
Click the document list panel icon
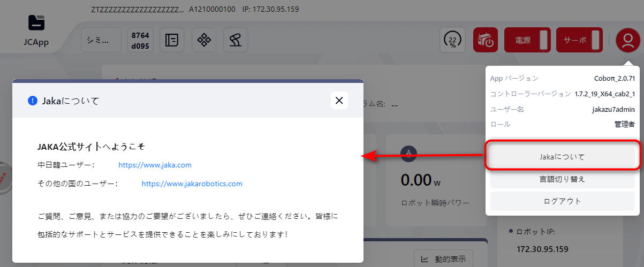click(172, 40)
